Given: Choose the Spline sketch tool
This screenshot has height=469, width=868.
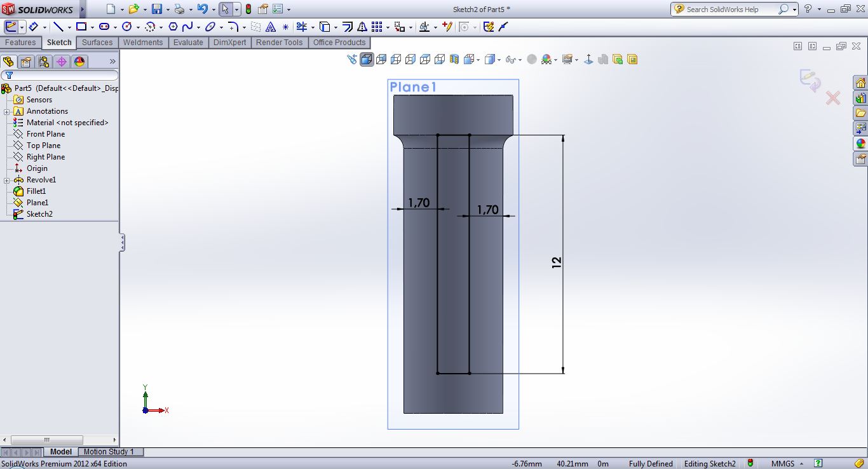Looking at the screenshot, I should [187, 27].
